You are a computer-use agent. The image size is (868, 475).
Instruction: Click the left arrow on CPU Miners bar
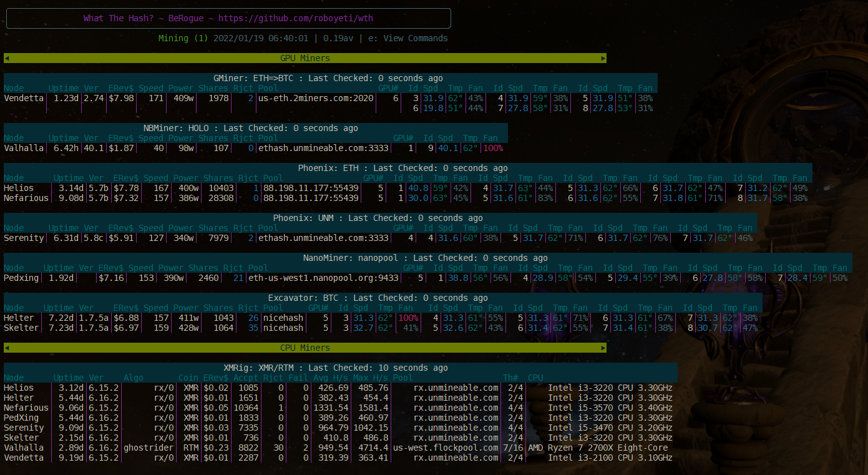coord(7,348)
